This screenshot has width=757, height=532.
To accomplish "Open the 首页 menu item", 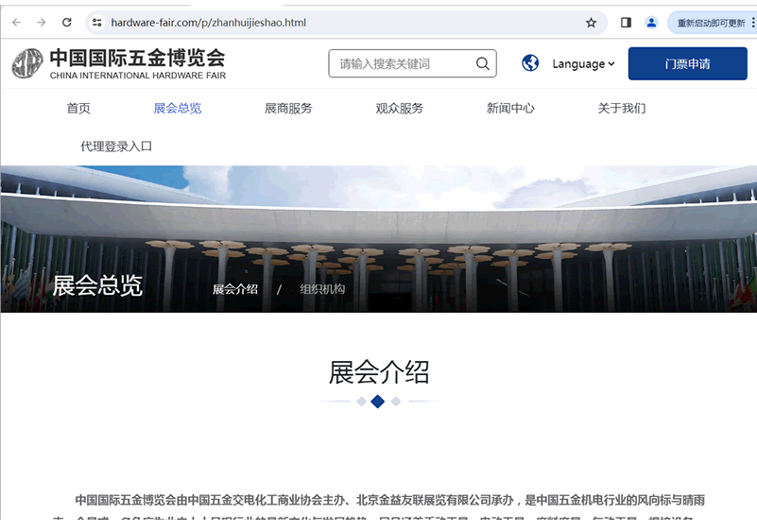I will tap(78, 108).
